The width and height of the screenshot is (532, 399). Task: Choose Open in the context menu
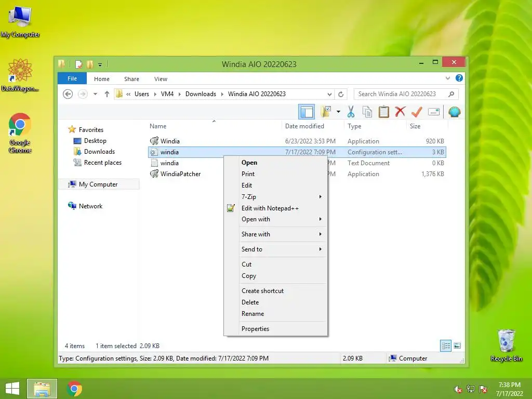275,163
